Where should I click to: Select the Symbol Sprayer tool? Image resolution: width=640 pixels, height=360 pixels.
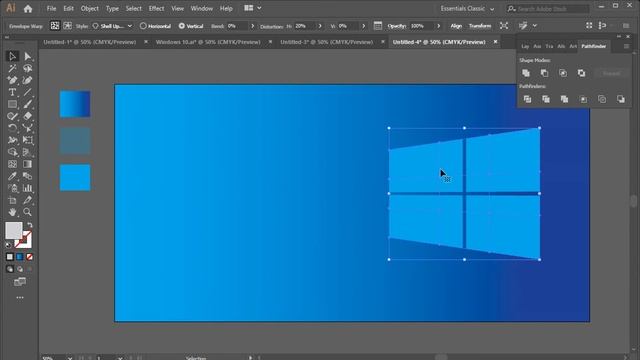click(x=12, y=188)
